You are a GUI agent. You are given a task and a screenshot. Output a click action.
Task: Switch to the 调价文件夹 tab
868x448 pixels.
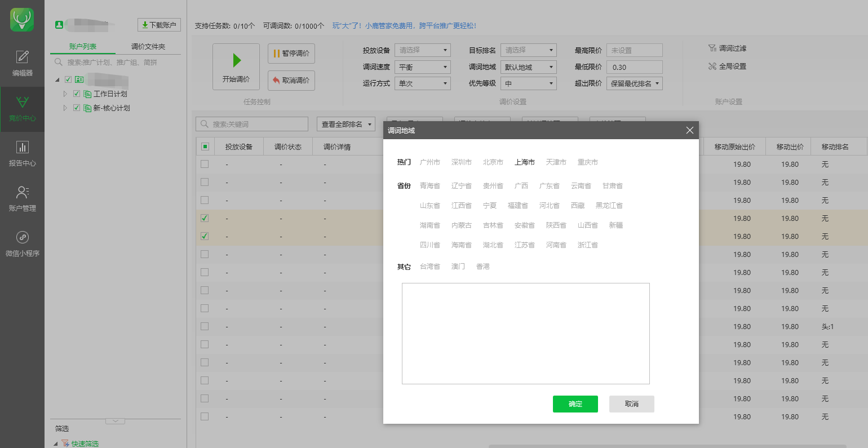(x=148, y=47)
